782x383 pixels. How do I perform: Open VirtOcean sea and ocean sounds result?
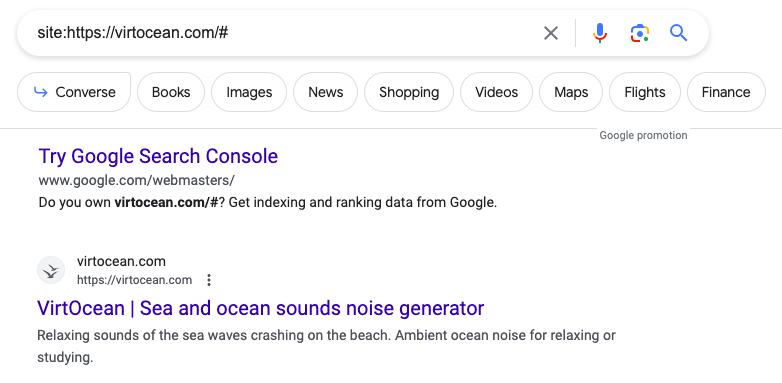(x=260, y=308)
